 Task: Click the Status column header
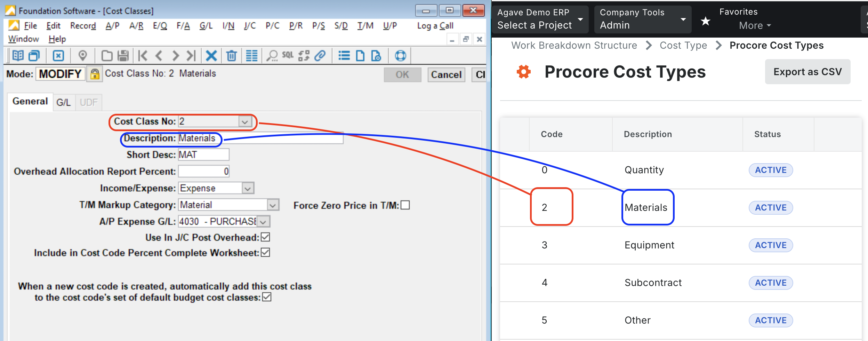click(767, 134)
